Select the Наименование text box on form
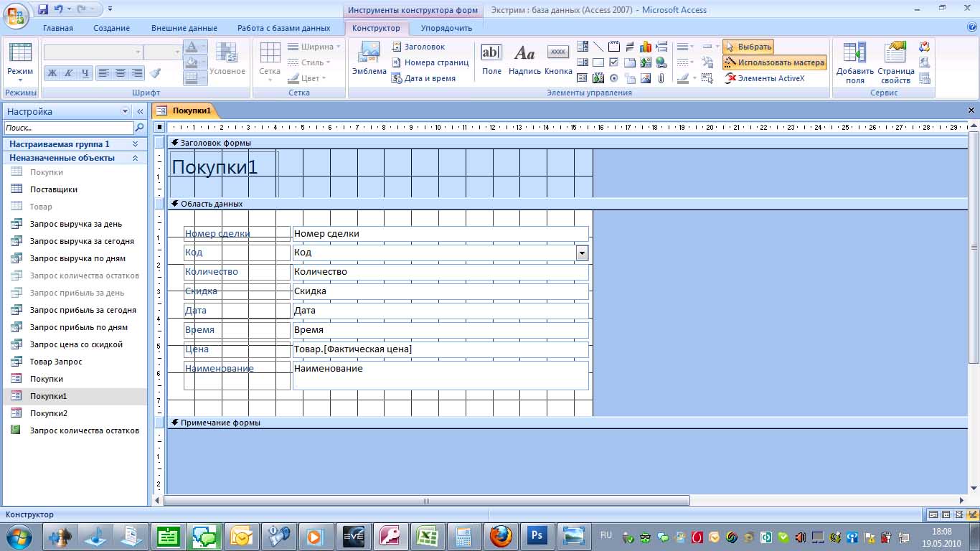Image resolution: width=980 pixels, height=551 pixels. (440, 375)
